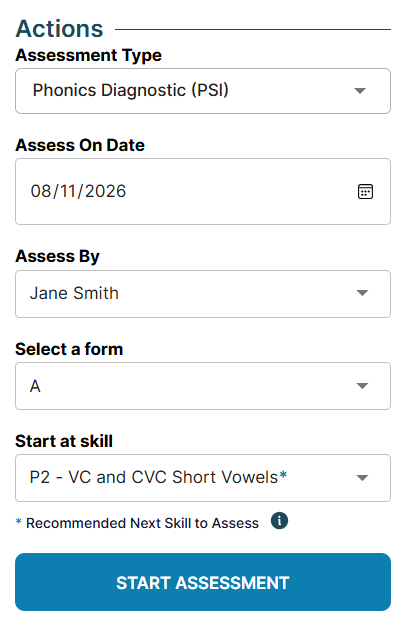Click the info icon beside Recommended Next Skill
406x627 pixels.
(279, 521)
